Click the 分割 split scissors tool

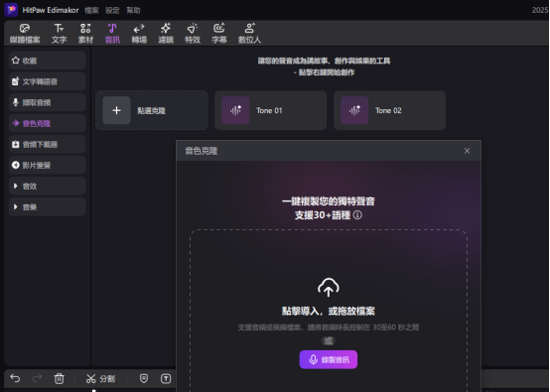(100, 379)
